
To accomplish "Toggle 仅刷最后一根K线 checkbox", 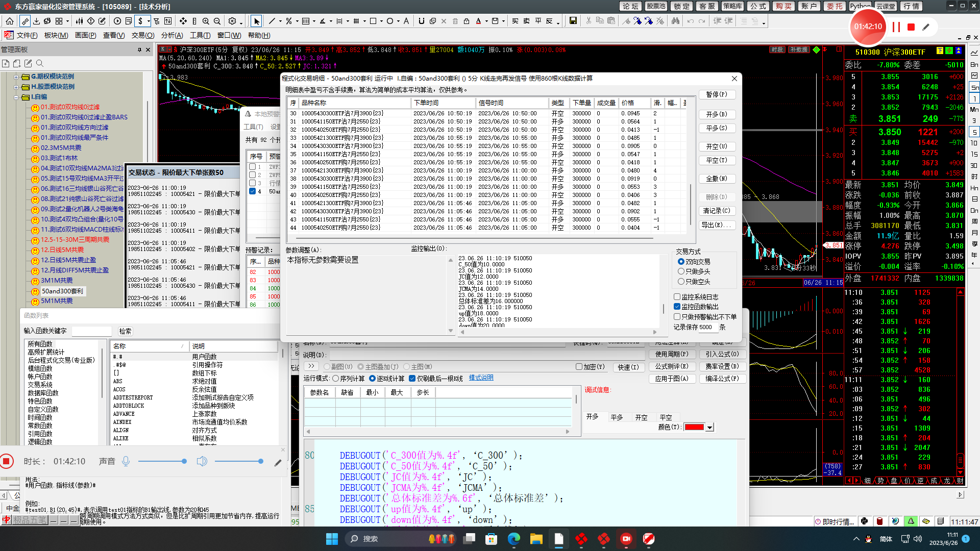I will [x=412, y=379].
